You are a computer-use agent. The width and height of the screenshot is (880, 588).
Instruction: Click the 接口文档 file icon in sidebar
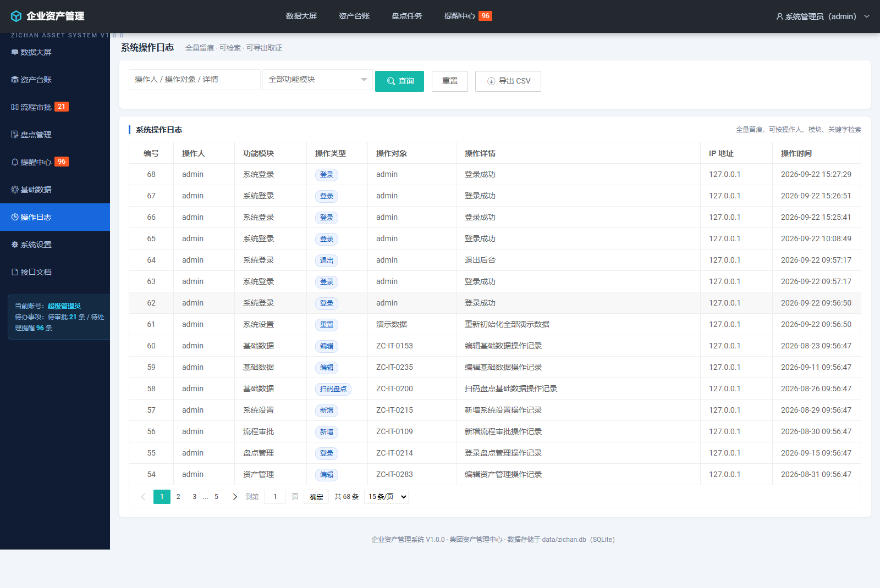coord(15,272)
